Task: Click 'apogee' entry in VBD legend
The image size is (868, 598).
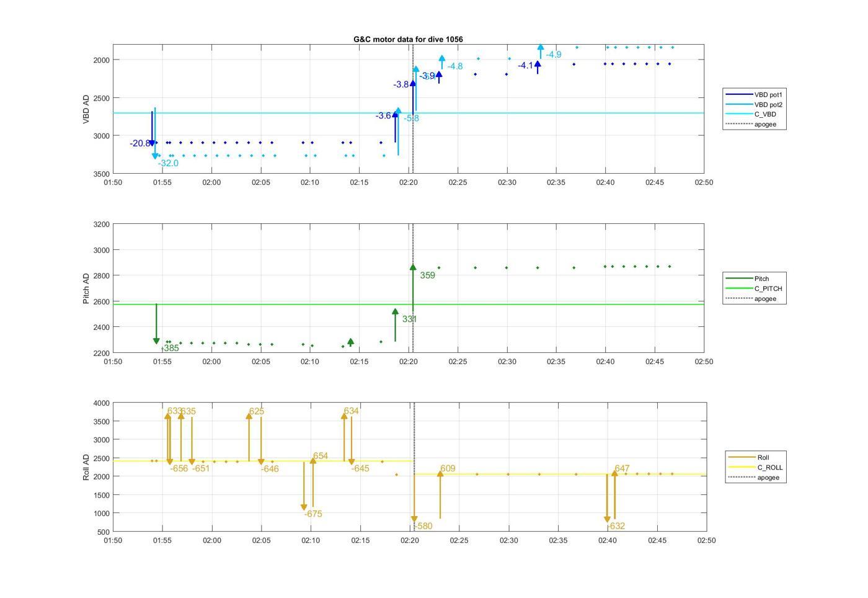Action: pyautogui.click(x=751, y=124)
